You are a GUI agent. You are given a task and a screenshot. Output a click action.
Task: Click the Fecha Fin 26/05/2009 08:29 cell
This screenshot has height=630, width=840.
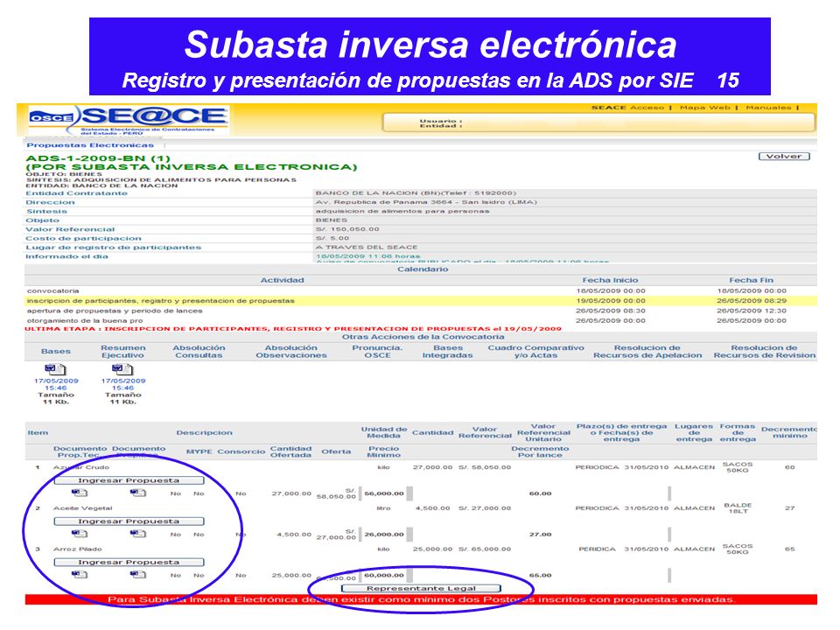(x=751, y=301)
